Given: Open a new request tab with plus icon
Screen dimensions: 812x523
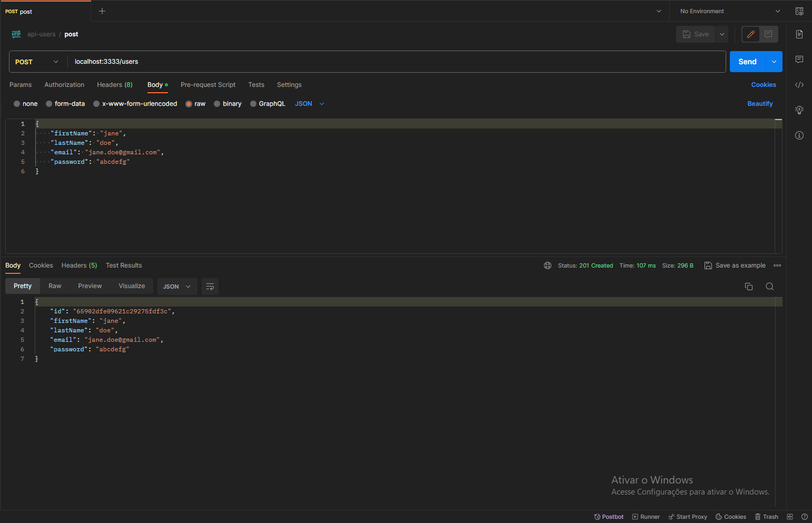Looking at the screenshot, I should click(x=102, y=11).
